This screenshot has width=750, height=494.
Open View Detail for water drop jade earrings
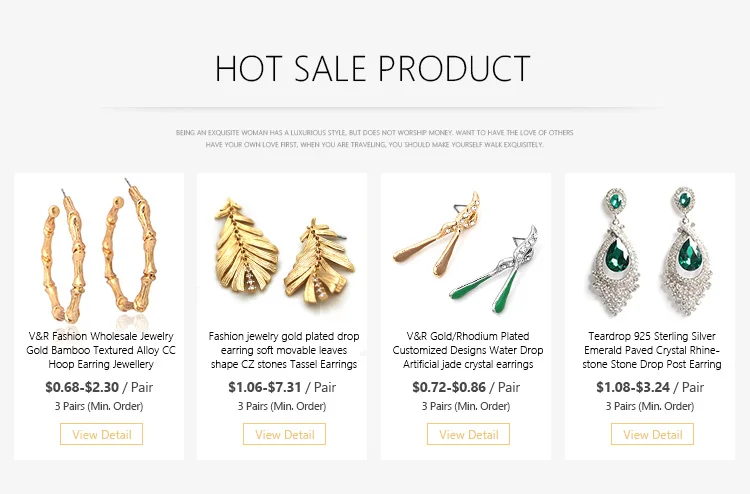click(468, 434)
